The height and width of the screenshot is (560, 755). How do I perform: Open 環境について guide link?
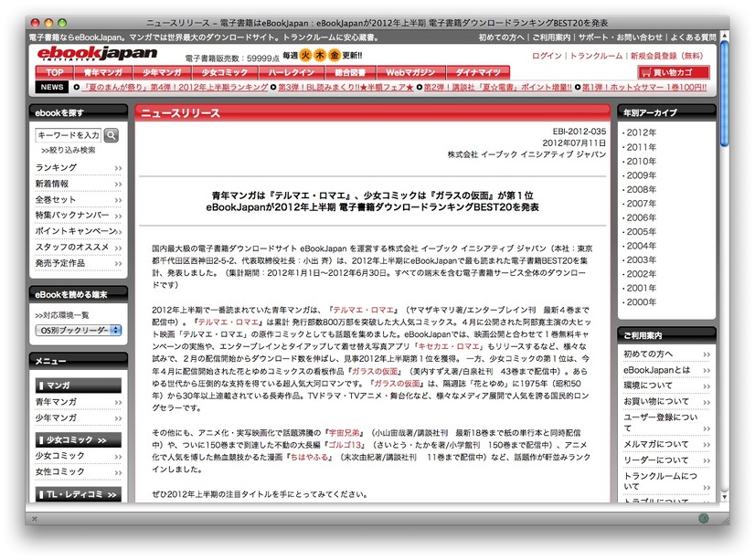[x=666, y=386]
